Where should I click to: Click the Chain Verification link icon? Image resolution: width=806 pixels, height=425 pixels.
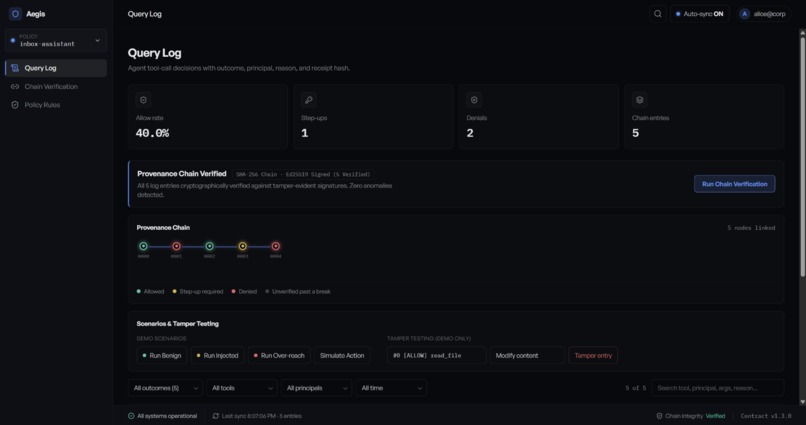point(15,86)
